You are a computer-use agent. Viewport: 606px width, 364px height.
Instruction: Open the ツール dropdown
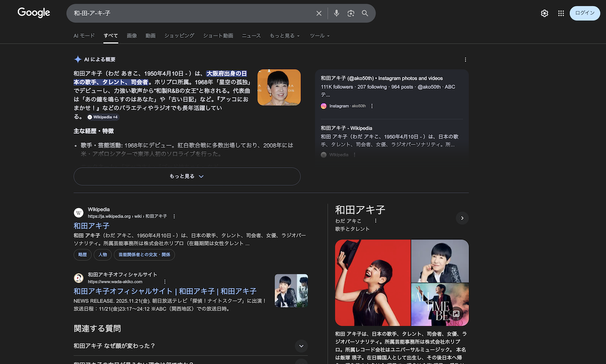pyautogui.click(x=319, y=36)
